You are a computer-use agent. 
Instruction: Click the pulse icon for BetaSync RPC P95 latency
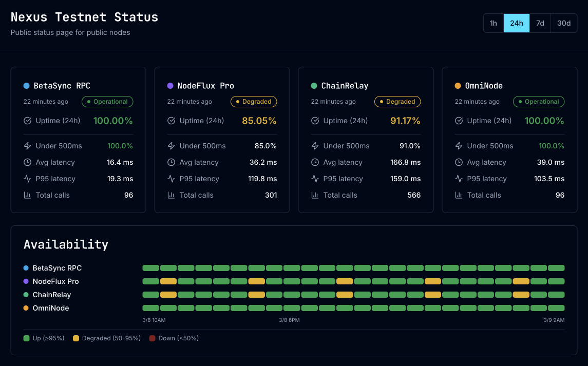coord(27,179)
